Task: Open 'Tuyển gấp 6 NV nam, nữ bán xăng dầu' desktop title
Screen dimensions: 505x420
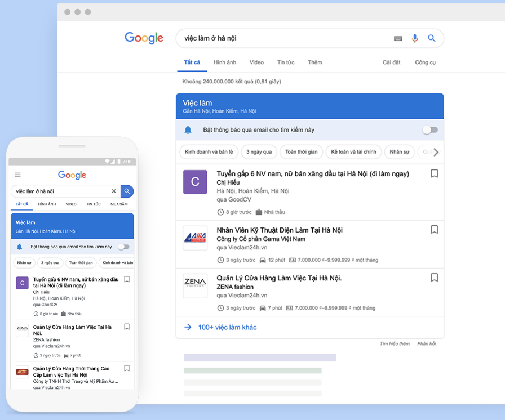Action: [x=313, y=174]
